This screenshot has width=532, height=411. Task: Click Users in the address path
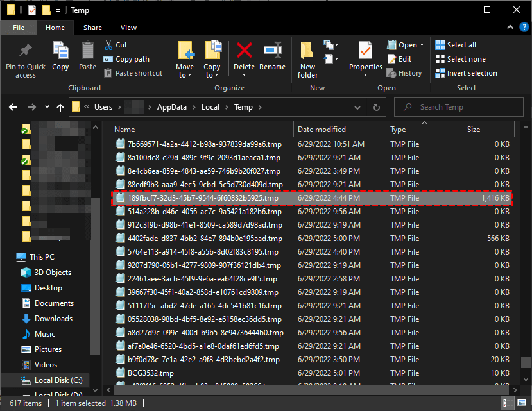click(x=103, y=107)
